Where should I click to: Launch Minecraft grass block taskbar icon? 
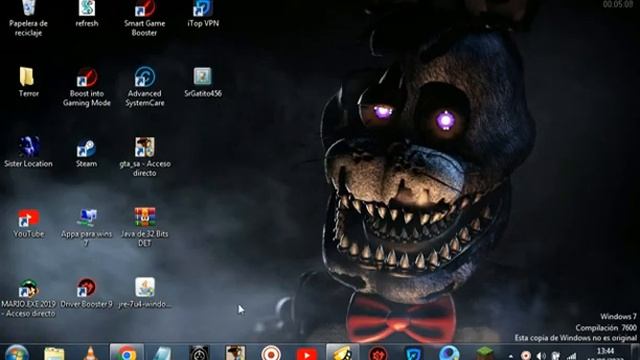(x=484, y=353)
